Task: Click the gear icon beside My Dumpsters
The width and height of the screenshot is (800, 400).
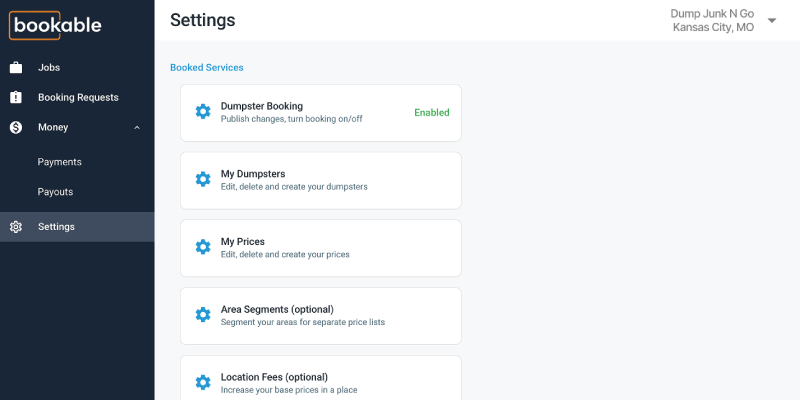Action: [203, 180]
